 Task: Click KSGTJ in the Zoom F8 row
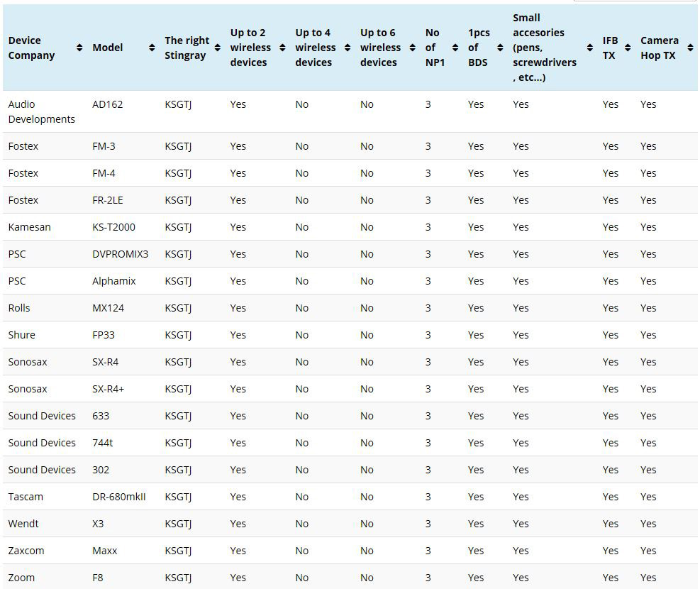[x=178, y=578]
